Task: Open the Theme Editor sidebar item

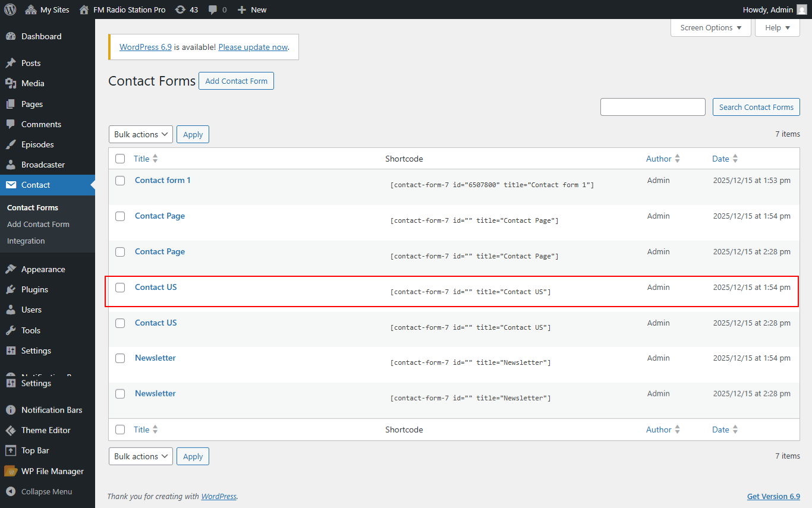Action: point(45,430)
